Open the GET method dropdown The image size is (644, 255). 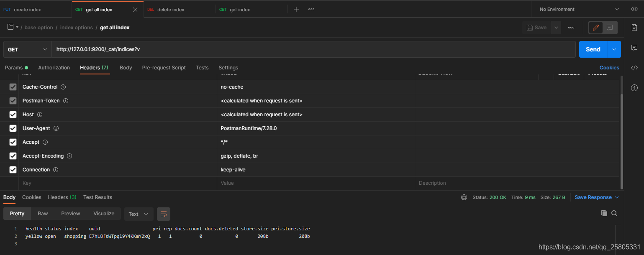(x=27, y=49)
